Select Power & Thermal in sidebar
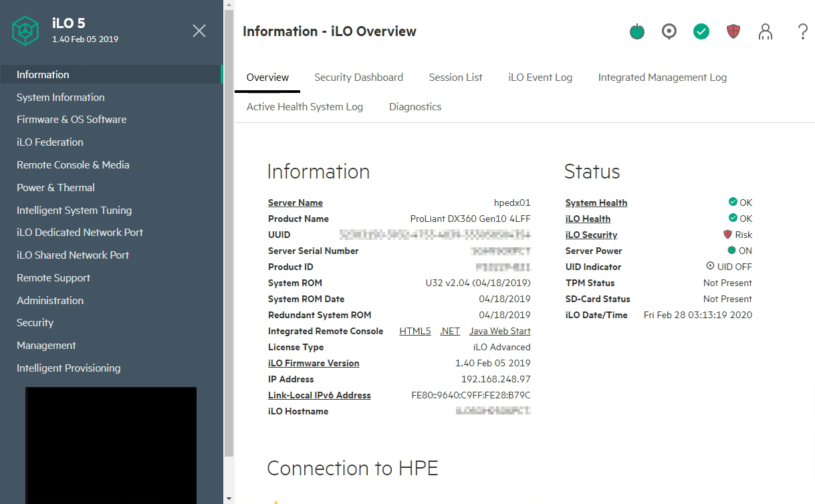Screen dimensions: 815x504 [55, 188]
